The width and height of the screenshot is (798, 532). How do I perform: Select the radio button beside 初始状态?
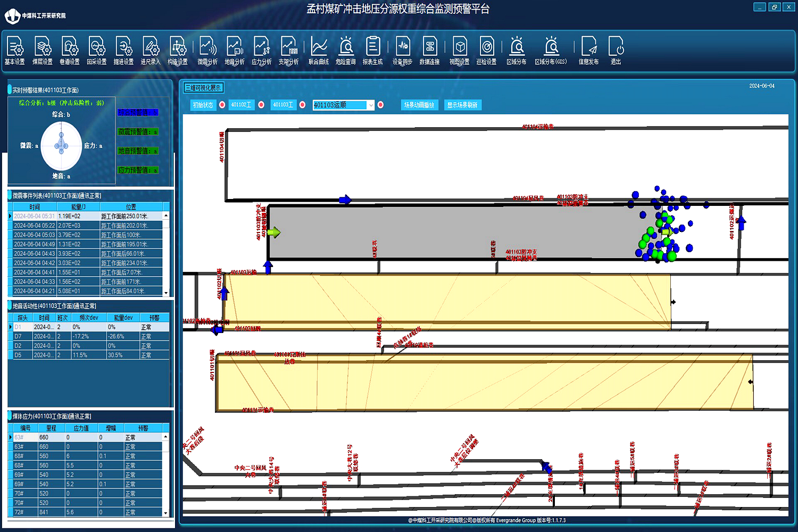tap(222, 105)
